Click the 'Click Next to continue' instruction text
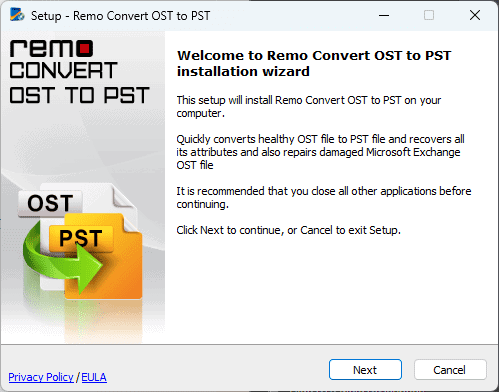 (x=288, y=230)
